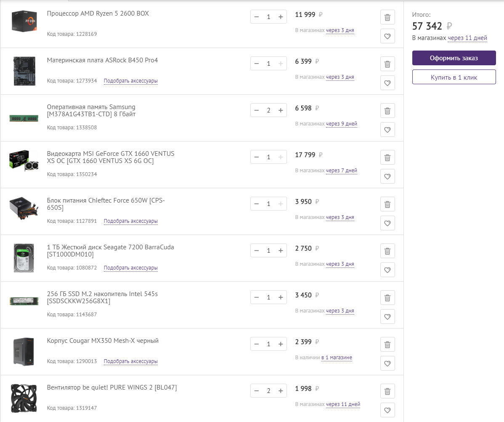Delete be quiet! PURE WINGS 2 fan
This screenshot has width=504, height=422.
(387, 392)
